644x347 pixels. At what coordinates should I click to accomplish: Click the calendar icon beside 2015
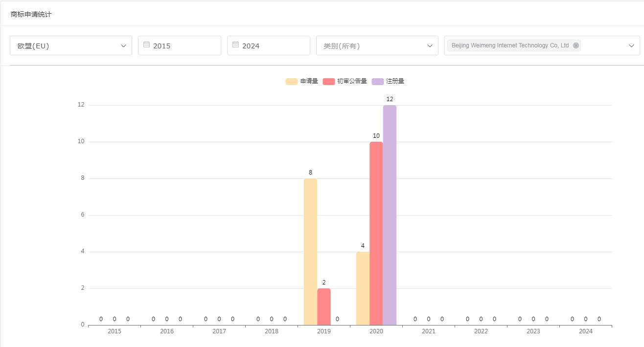click(x=146, y=45)
